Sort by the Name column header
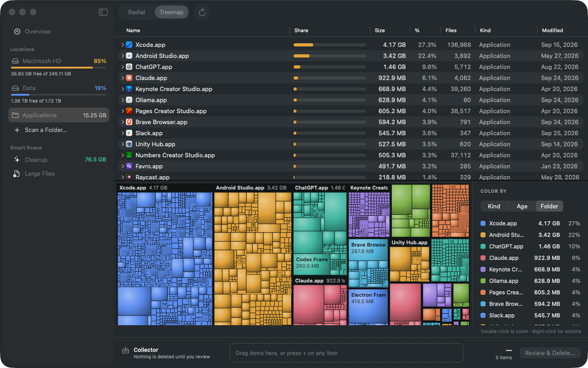The height and width of the screenshot is (368, 588). [133, 30]
